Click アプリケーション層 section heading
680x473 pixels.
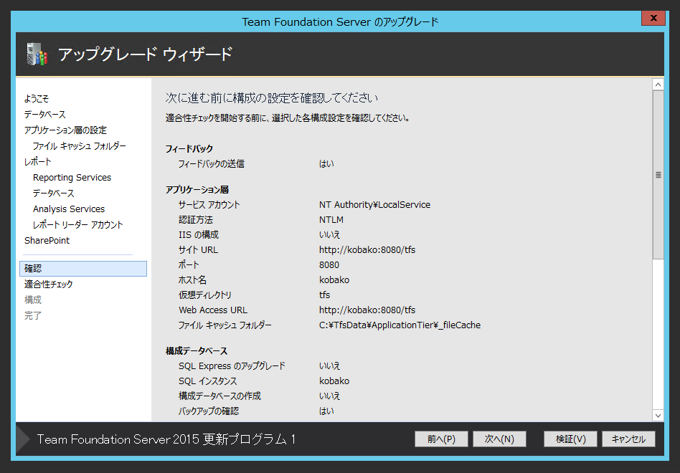point(197,189)
